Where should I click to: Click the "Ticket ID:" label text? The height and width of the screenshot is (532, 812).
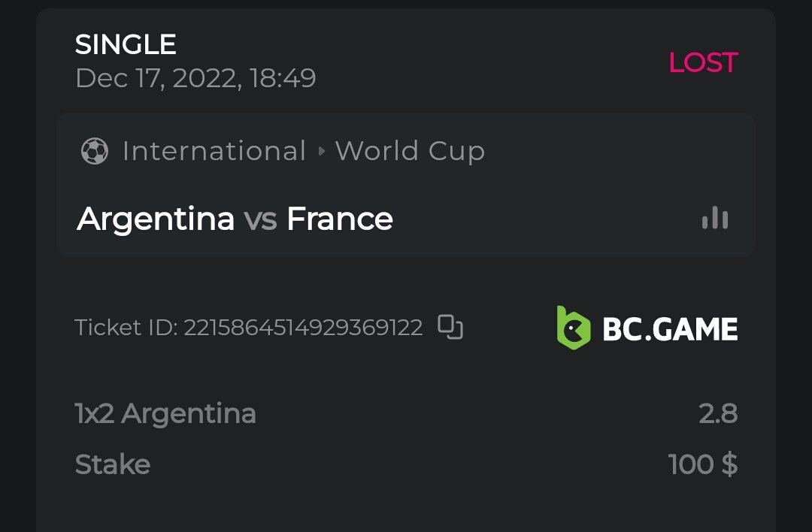[126, 328]
